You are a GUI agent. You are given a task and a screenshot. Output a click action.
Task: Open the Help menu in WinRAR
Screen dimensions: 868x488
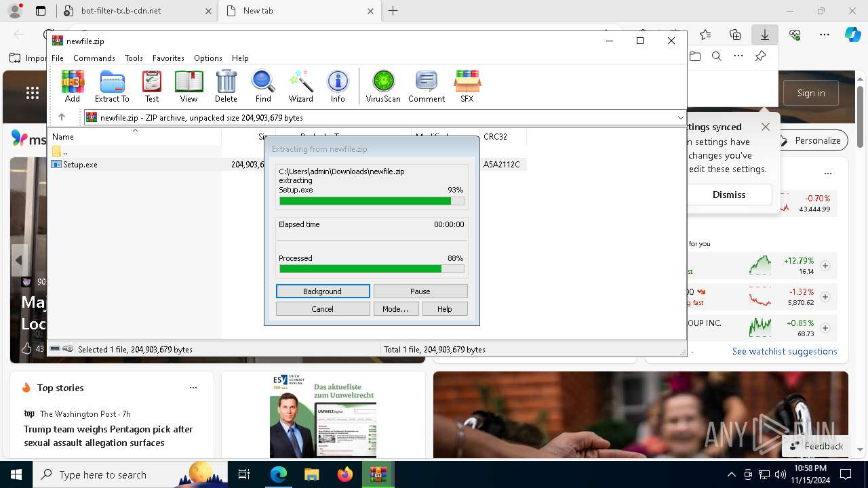point(240,58)
